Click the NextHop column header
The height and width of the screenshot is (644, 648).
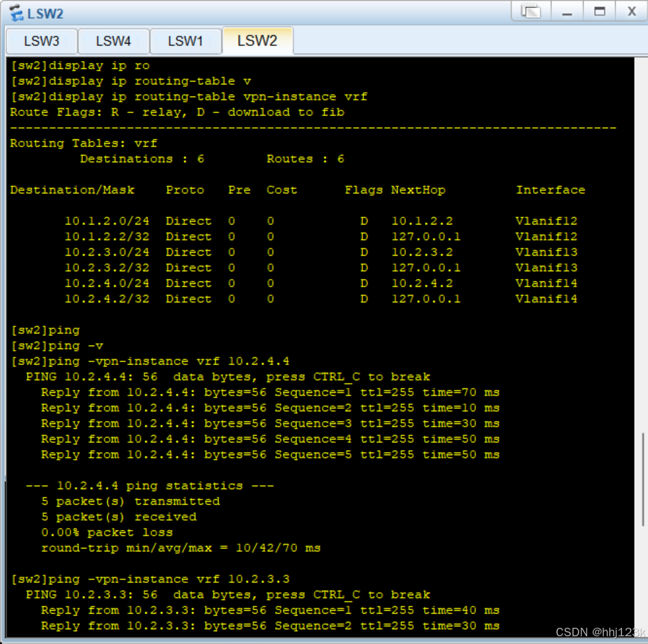coord(418,190)
